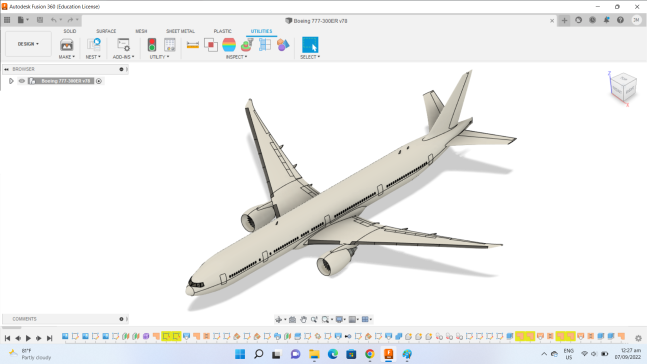
Task: Collapse the Browser panel with double arrows
Action: 6,69
